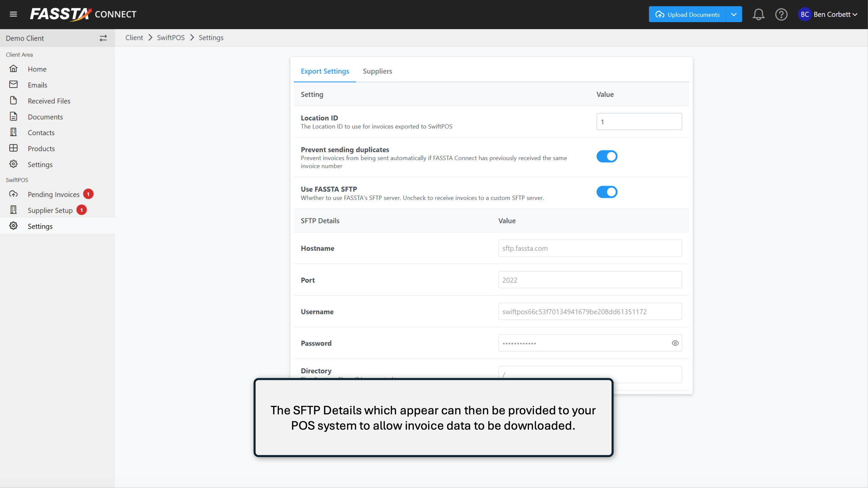The image size is (868, 488).
Task: Click the Documents file icon
Action: (14, 116)
